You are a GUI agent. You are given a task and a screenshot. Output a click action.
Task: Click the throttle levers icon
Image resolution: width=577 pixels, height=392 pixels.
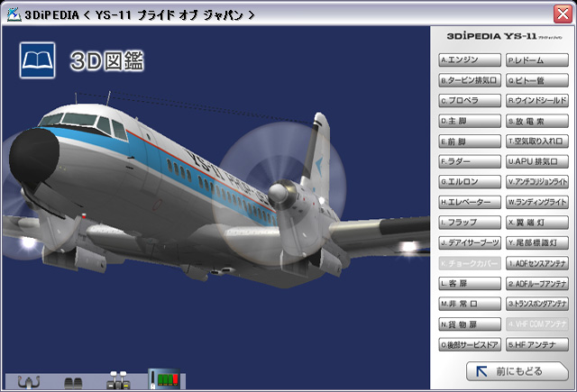(118, 380)
